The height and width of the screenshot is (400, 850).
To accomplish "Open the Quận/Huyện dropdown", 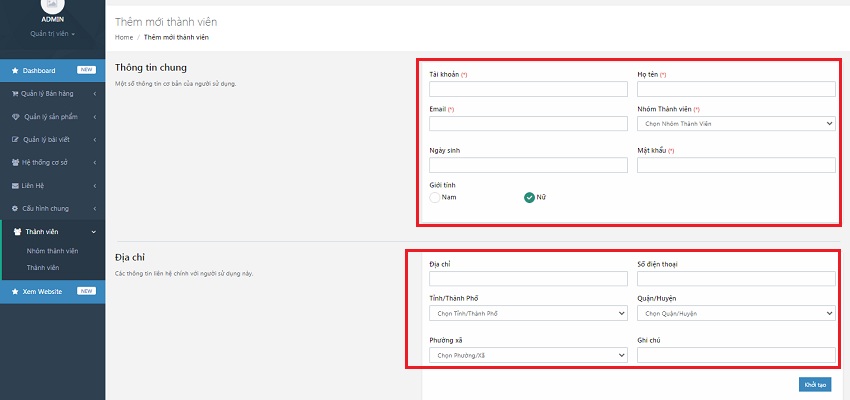I will (735, 313).
